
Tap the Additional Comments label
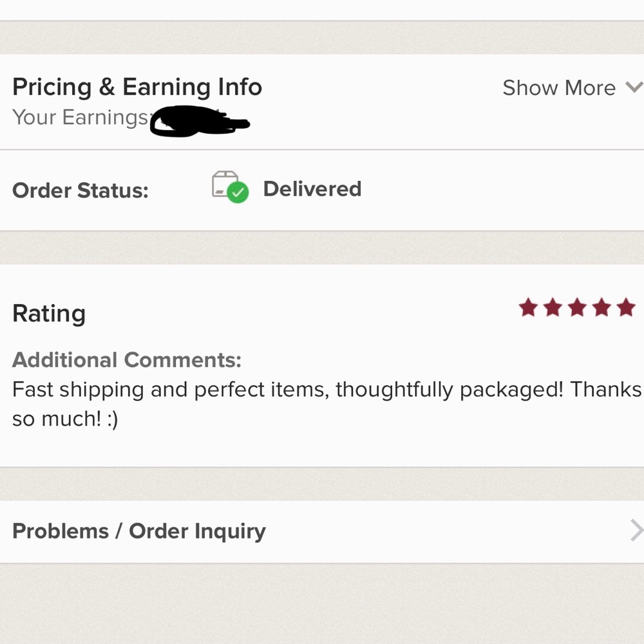point(127,359)
